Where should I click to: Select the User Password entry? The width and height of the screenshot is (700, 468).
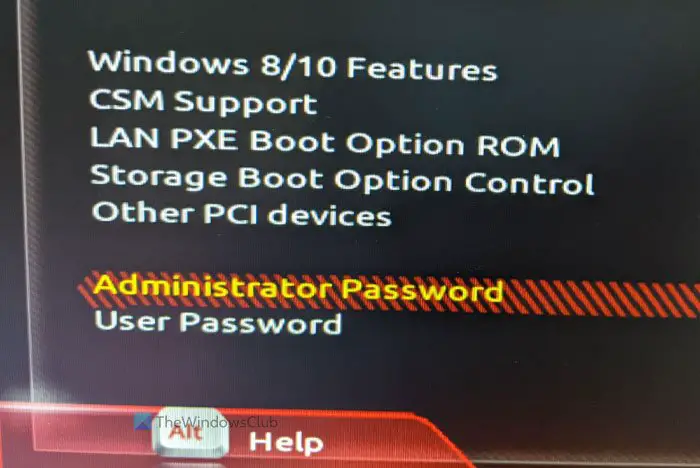(x=218, y=322)
